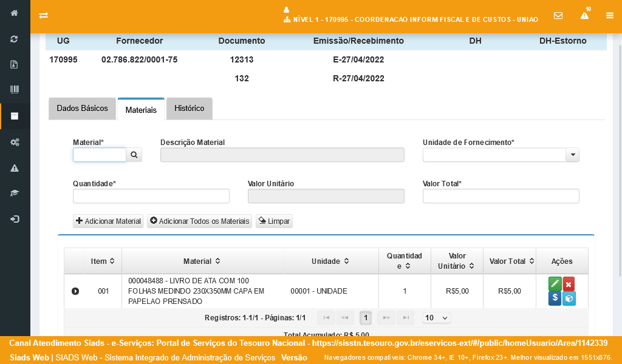
Task: Click Siads Web footer label
Action: click(29, 358)
